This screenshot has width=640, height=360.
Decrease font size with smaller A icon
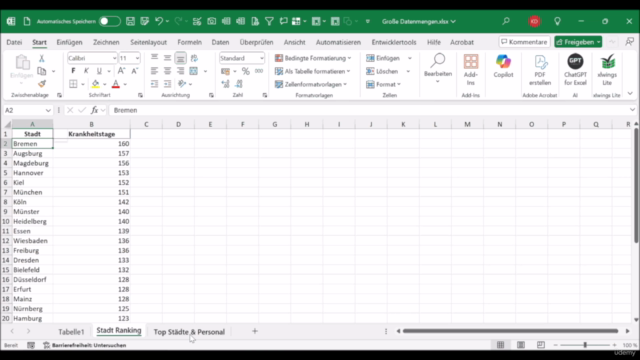134,71
